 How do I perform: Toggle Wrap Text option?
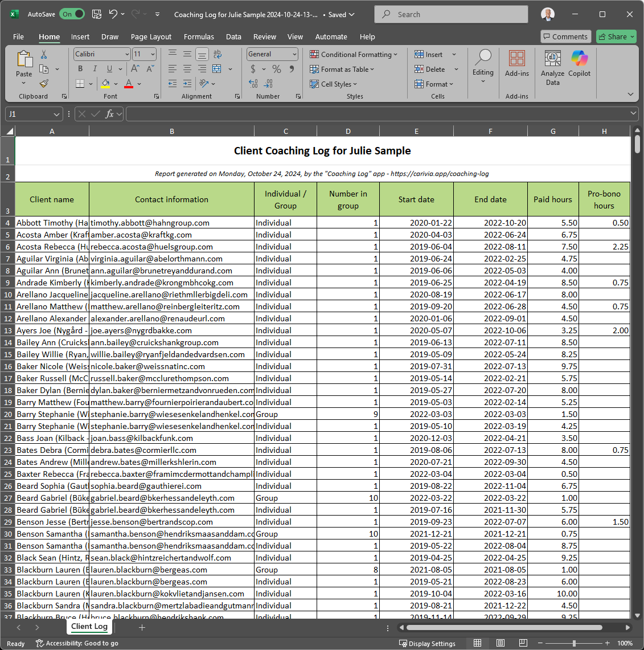(x=217, y=54)
